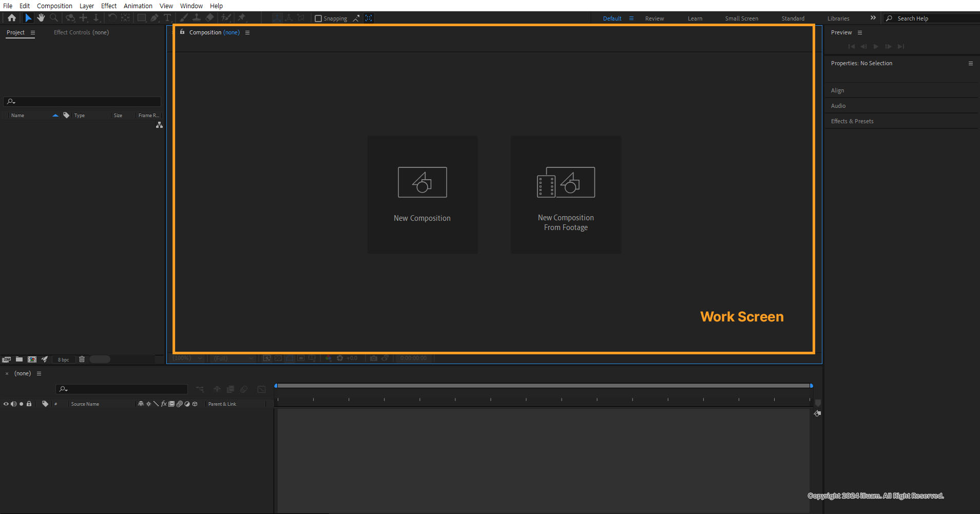Toggle snap to collapsed compositions icon
The image size is (980, 514).
pos(369,18)
